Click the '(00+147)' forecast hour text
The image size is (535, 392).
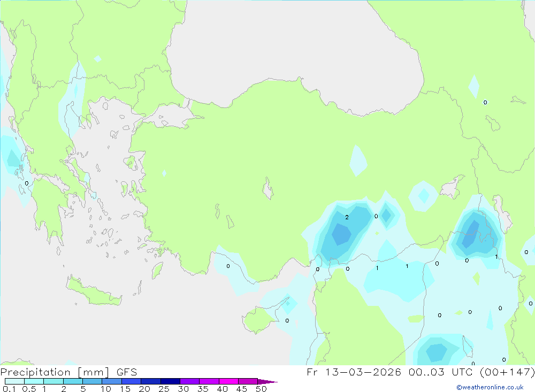(507, 372)
